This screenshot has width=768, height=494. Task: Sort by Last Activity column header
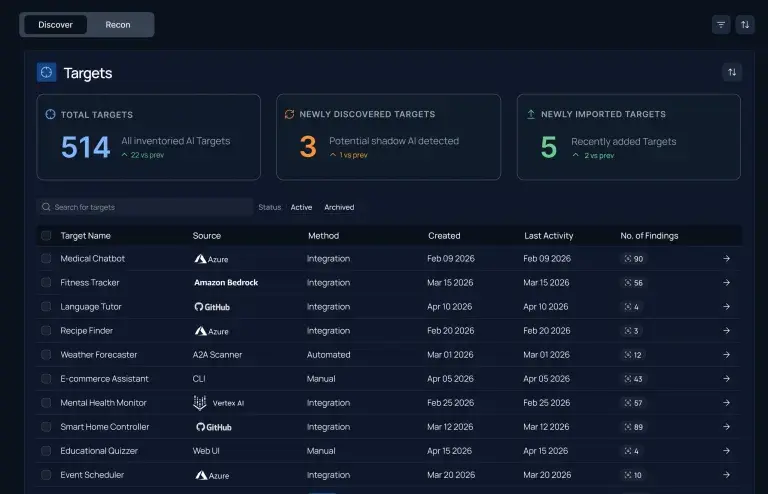tap(549, 235)
